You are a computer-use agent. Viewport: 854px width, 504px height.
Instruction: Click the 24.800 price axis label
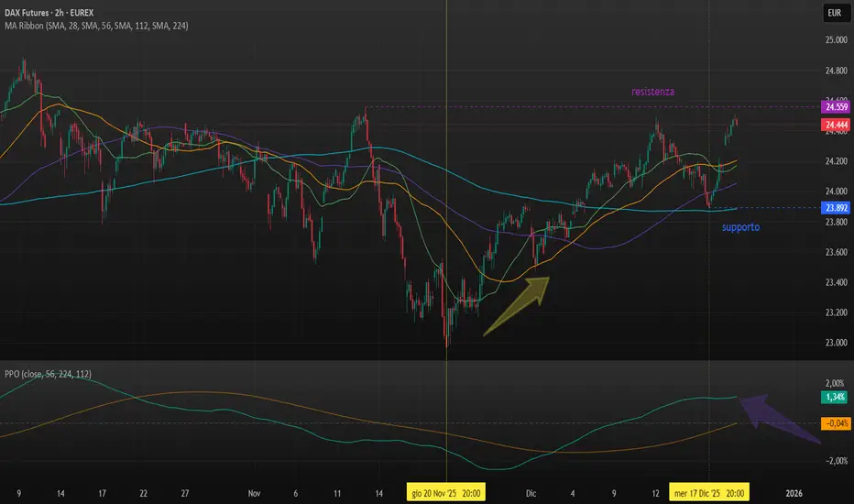click(x=836, y=71)
